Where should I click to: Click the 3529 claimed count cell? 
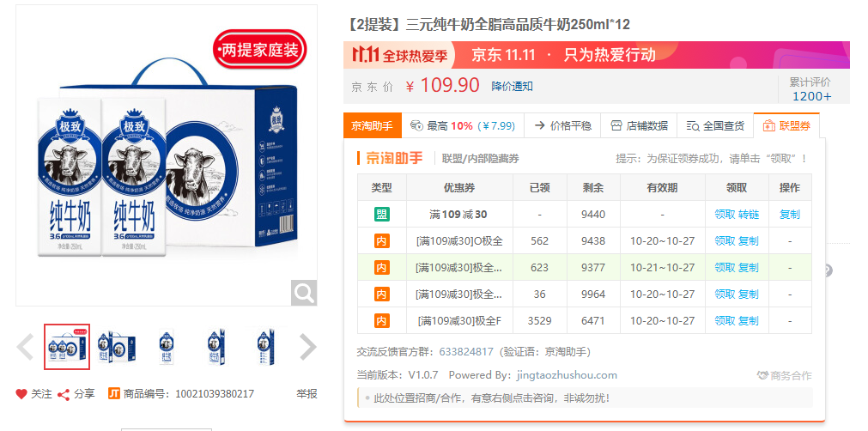coord(540,320)
